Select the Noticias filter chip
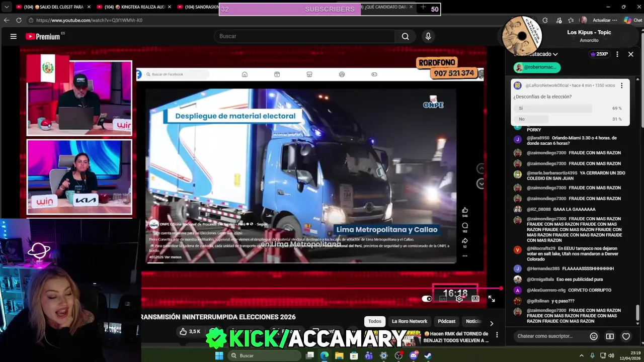644x362 pixels. click(473, 321)
